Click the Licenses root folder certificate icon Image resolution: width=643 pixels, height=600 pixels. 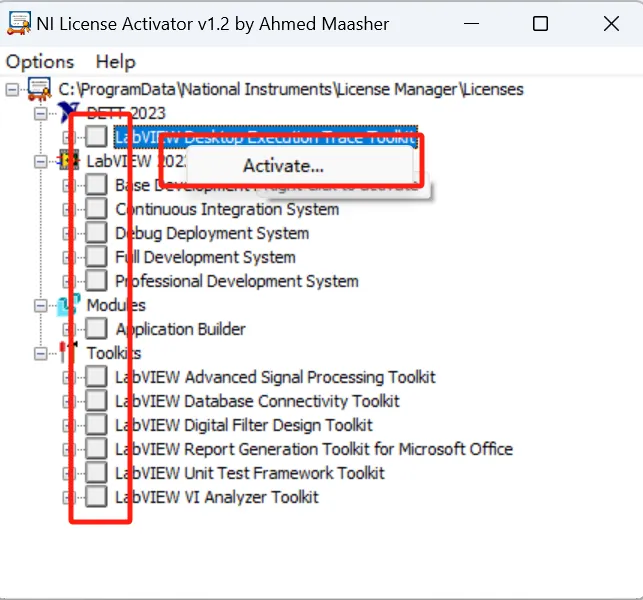pyautogui.click(x=39, y=89)
